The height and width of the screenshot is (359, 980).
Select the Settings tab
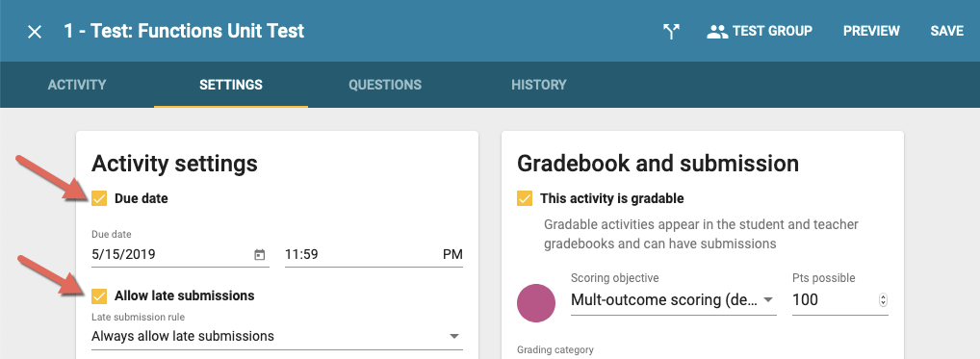(231, 85)
